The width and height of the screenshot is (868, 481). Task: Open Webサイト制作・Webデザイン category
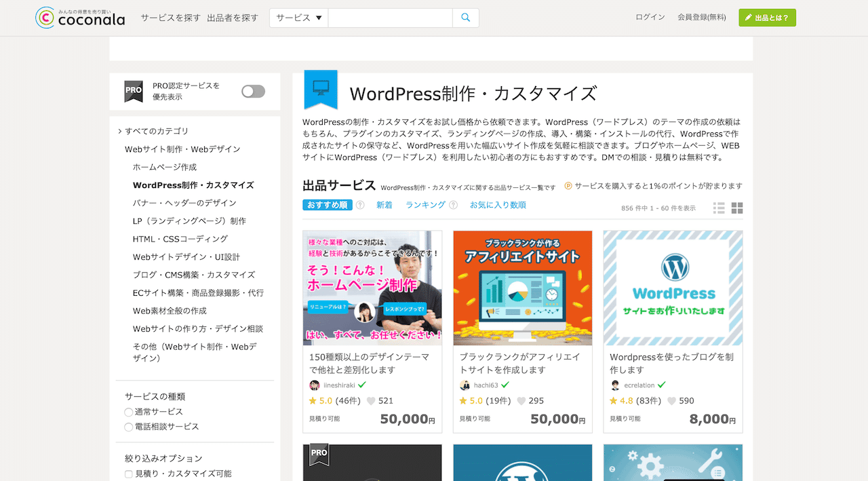tap(182, 149)
